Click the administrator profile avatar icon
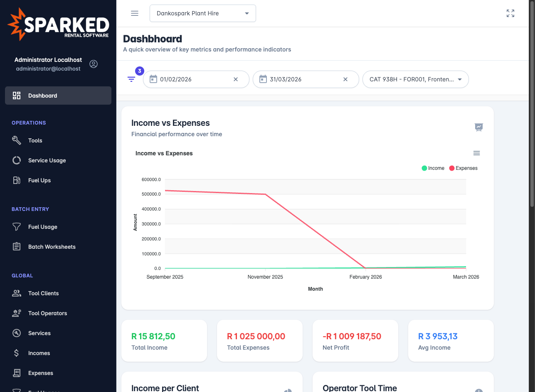 [94, 64]
